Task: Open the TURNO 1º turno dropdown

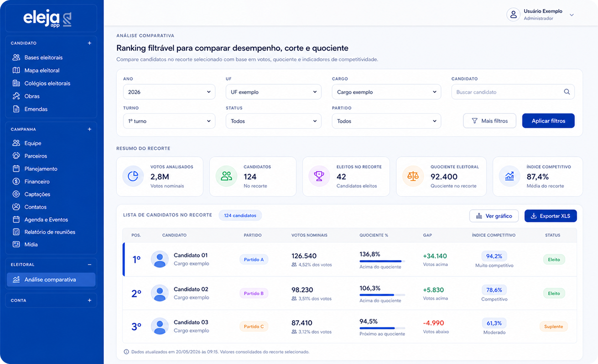Action: coord(169,121)
